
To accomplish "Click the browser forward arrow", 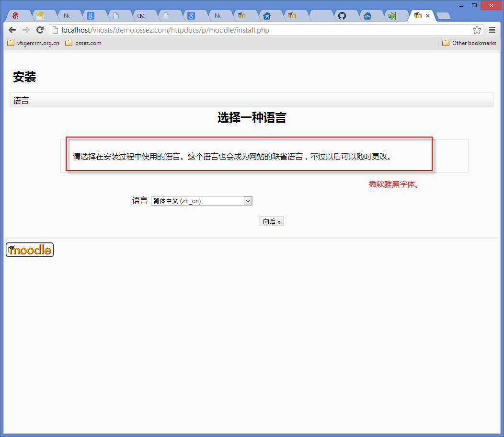I will pyautogui.click(x=26, y=30).
